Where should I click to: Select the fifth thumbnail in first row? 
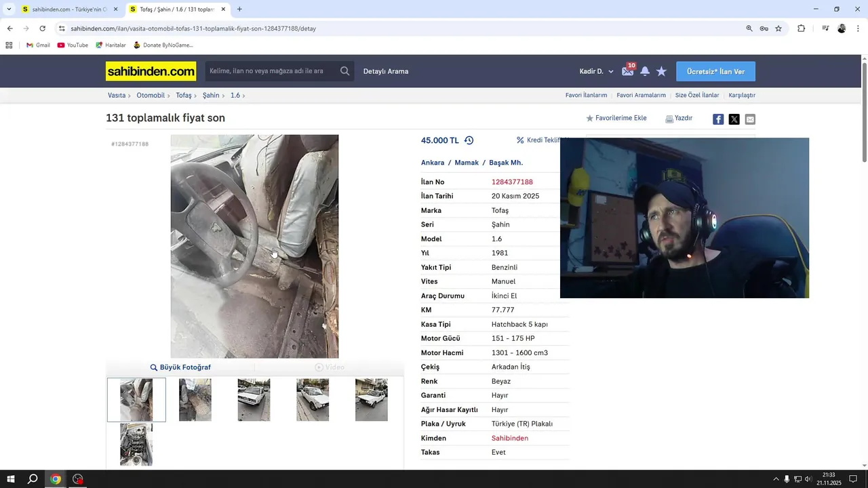pyautogui.click(x=372, y=400)
